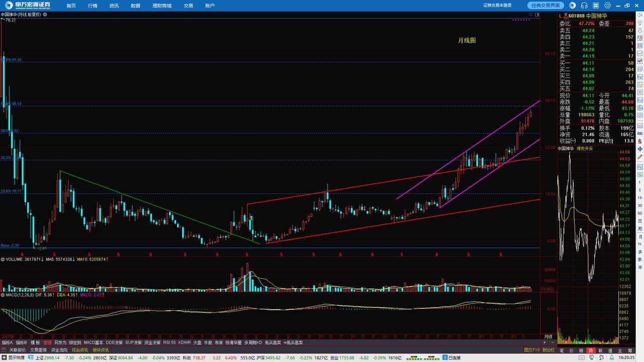644x362 pixels.
Task: Open the 理财商城 menu
Action: coord(162,6)
